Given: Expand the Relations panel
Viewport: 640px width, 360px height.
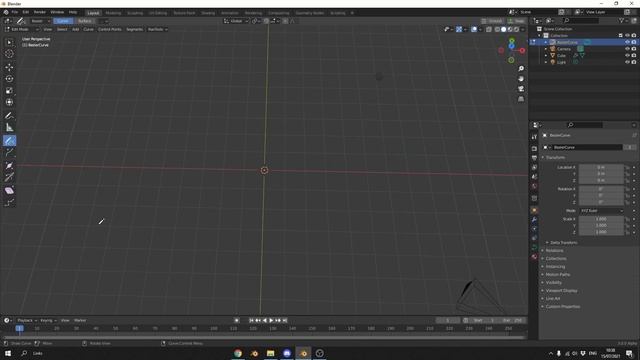Looking at the screenshot, I should [x=554, y=251].
